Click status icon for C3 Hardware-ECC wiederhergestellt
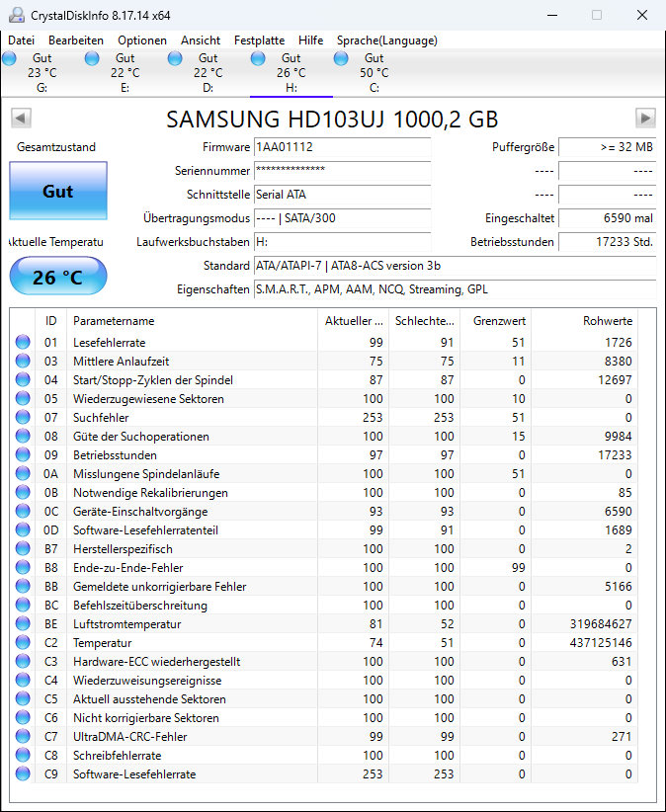The height and width of the screenshot is (812, 666). 23,661
